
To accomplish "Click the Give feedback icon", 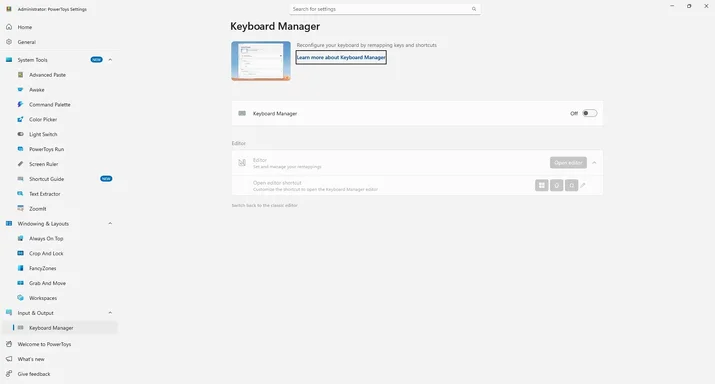I will tap(9, 374).
